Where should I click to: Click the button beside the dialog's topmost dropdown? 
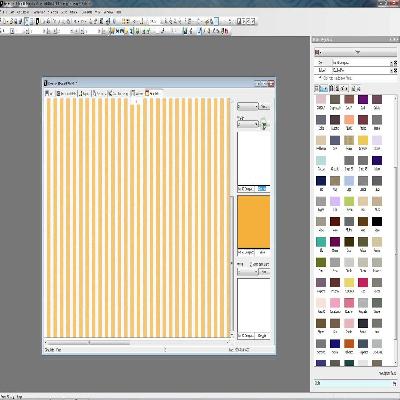(264, 107)
